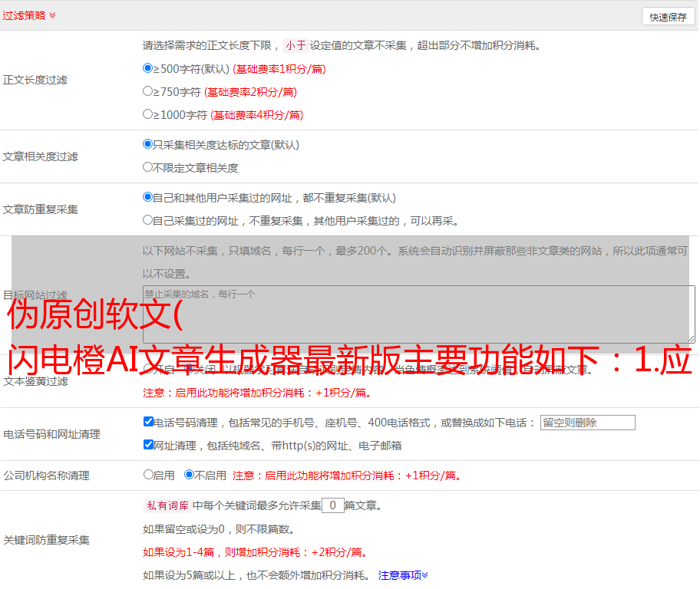This screenshot has width=700, height=589.
Task: Toggle the 电话号码清理 checkbox
Action: 149,422
